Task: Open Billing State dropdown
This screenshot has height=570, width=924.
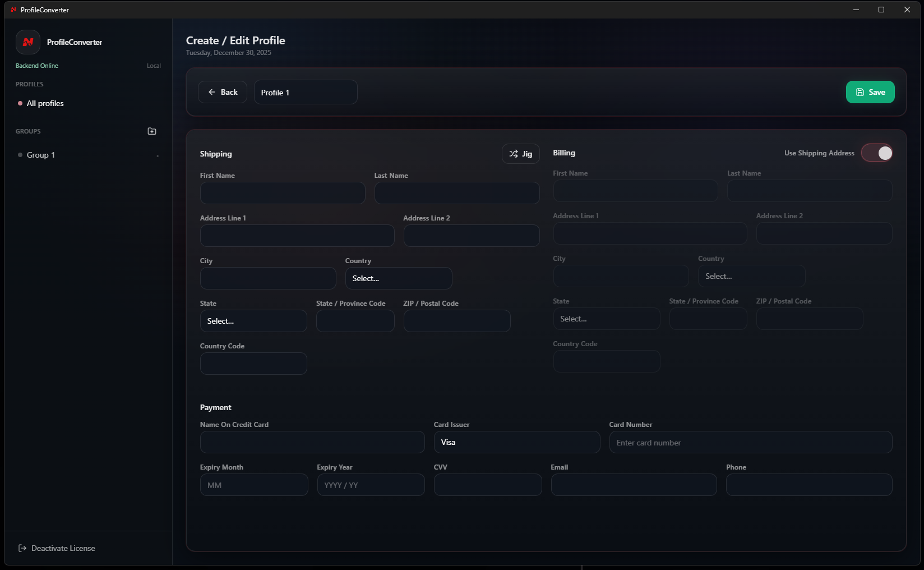Action: [x=607, y=319]
